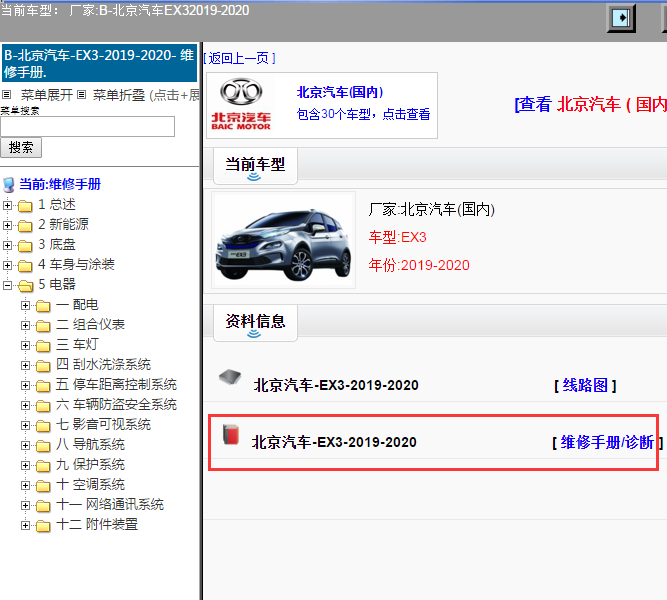This screenshot has width=667, height=600.
Task: Expand the 3 底盘 tree node
Action: (7, 246)
